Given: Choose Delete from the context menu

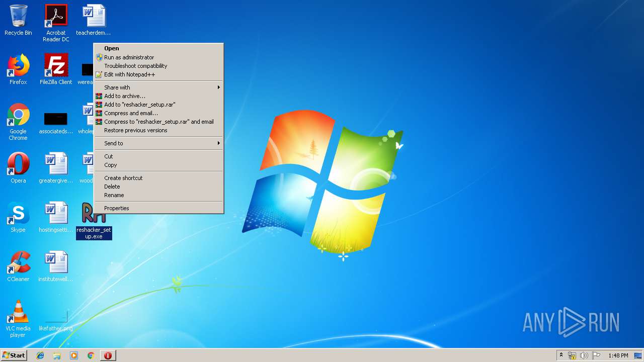Looking at the screenshot, I should click(158, 187).
